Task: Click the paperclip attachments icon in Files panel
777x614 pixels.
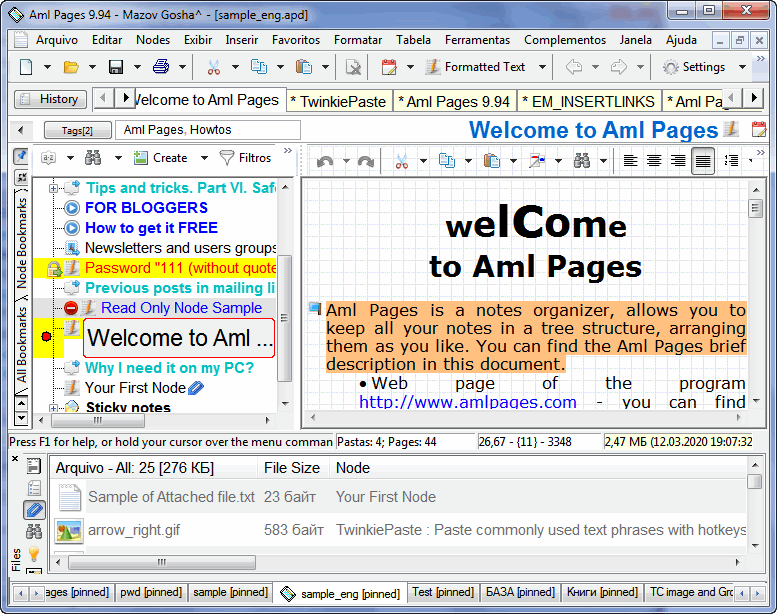Action: [x=34, y=510]
